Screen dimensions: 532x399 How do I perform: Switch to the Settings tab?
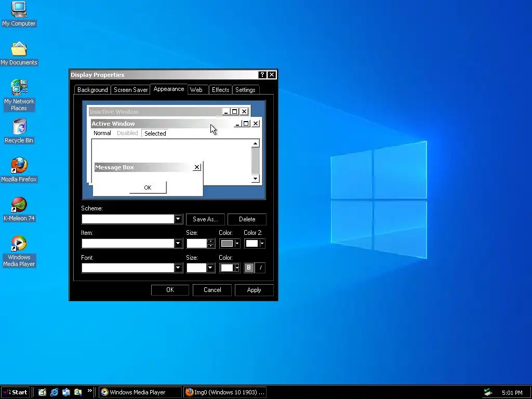[245, 89]
